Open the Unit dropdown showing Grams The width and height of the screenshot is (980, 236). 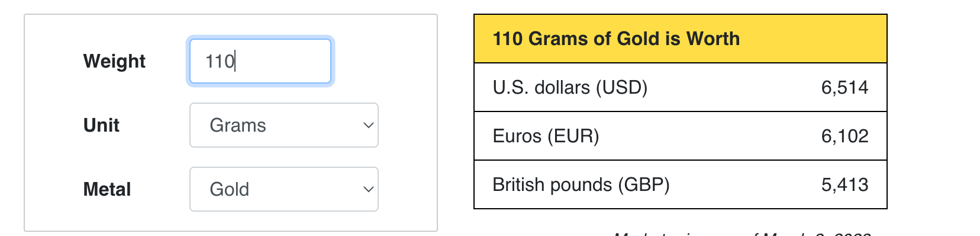pos(284,125)
